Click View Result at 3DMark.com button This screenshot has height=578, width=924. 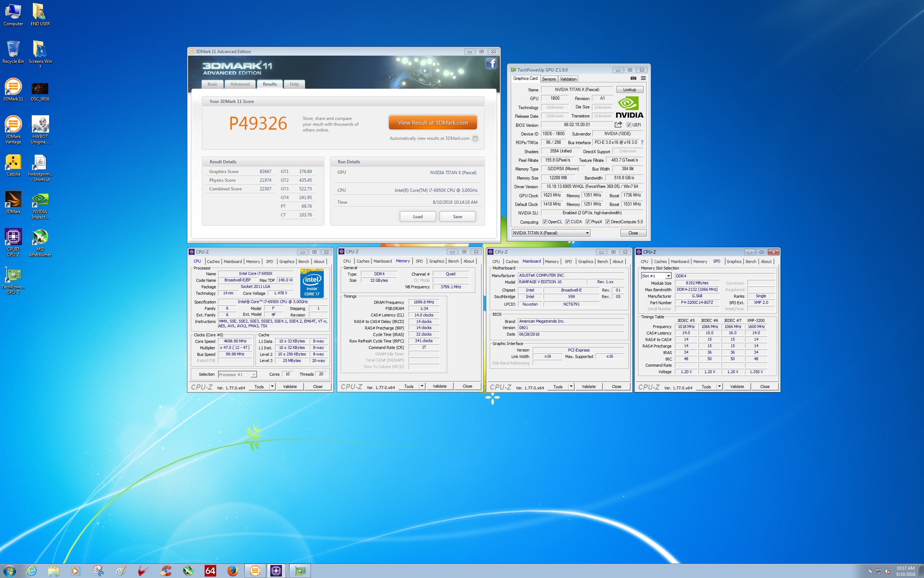tap(433, 123)
